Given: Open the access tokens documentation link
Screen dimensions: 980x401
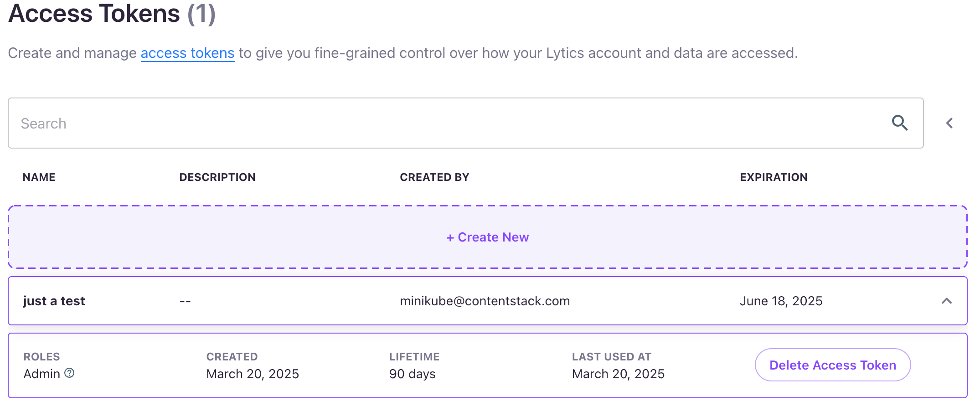Looking at the screenshot, I should (187, 53).
